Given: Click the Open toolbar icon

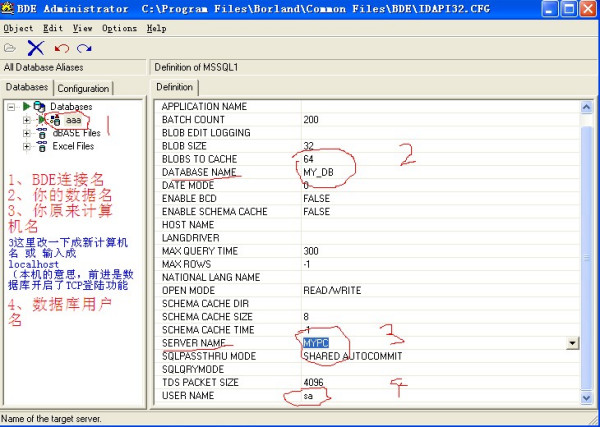Looking at the screenshot, I should point(10,48).
